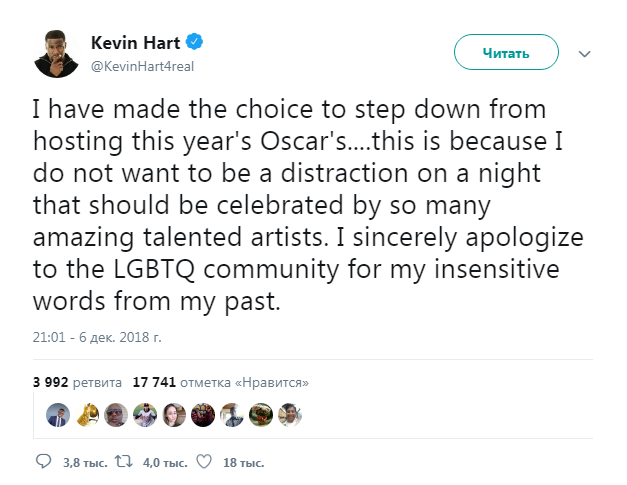View the 3 992 ретвита list
The image size is (627, 485).
coord(77,381)
